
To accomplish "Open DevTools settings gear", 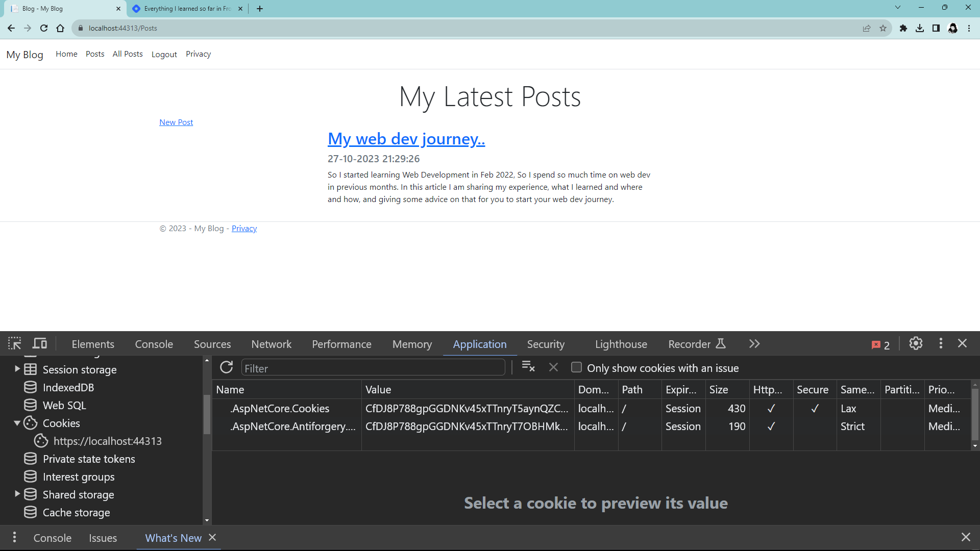I will [916, 343].
